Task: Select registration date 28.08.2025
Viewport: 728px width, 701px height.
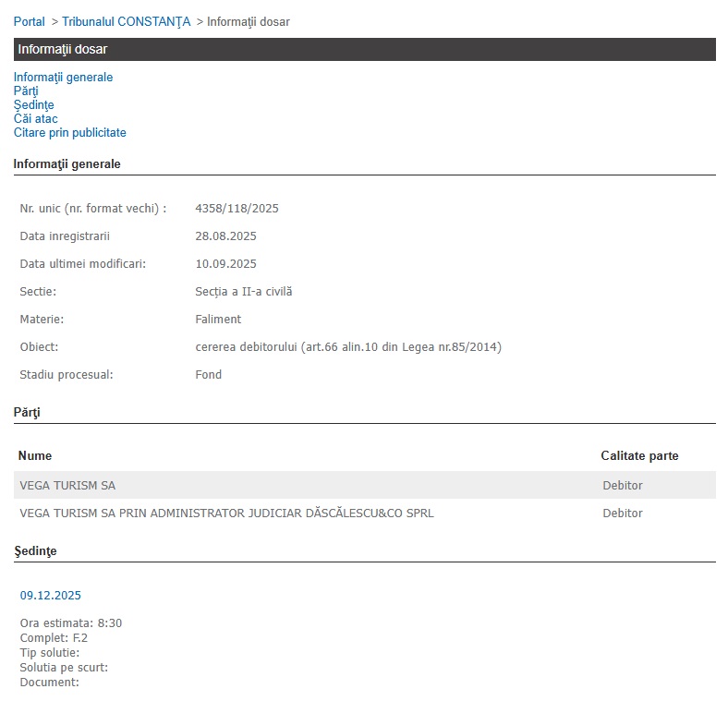Action: pyautogui.click(x=225, y=236)
